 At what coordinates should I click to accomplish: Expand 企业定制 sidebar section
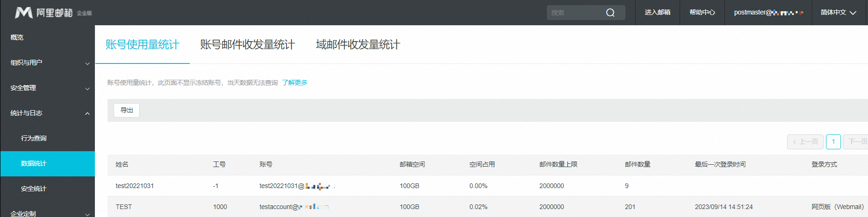[x=47, y=213]
